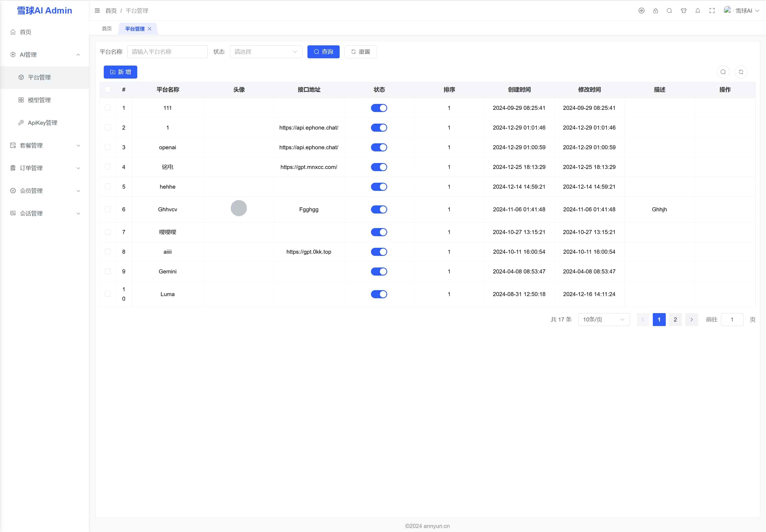The image size is (766, 532).
Task: Click the notification bell icon
Action: point(698,11)
